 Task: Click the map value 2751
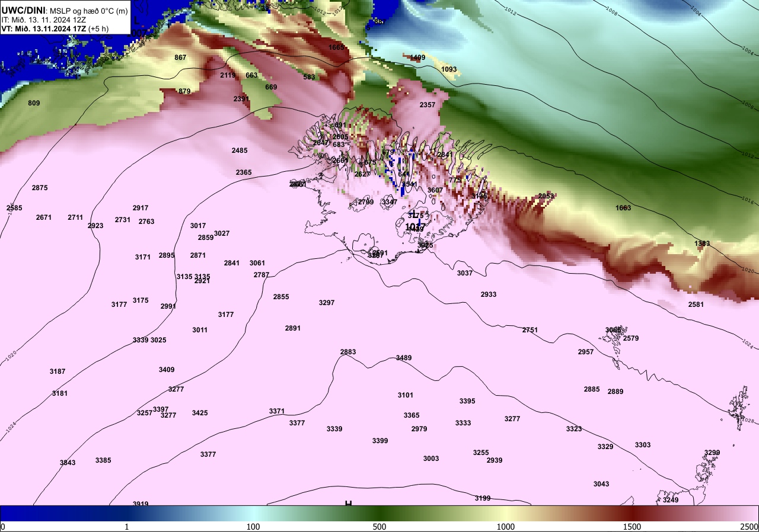tap(530, 330)
